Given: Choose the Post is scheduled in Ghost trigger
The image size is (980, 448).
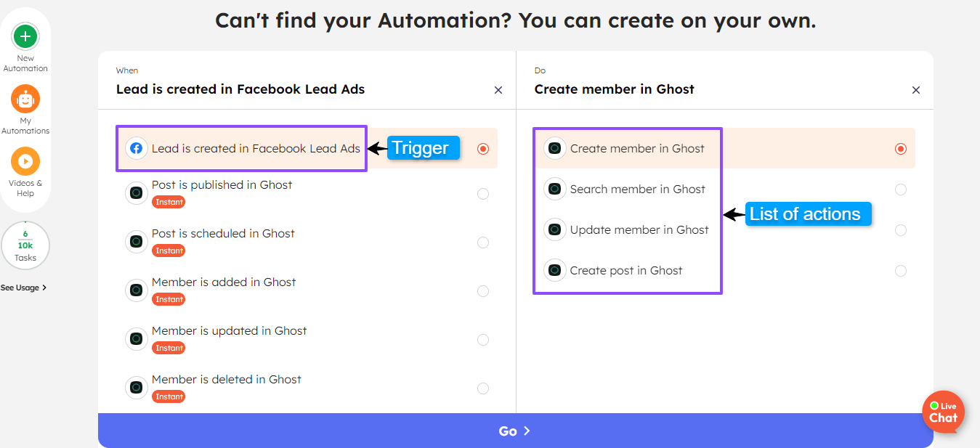Looking at the screenshot, I should click(x=223, y=233).
